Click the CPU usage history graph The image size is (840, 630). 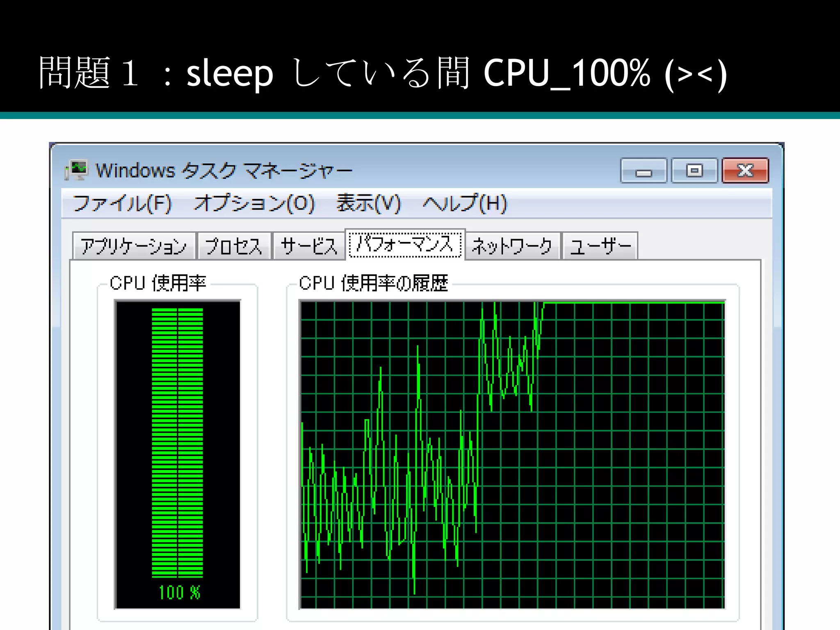coord(512,454)
